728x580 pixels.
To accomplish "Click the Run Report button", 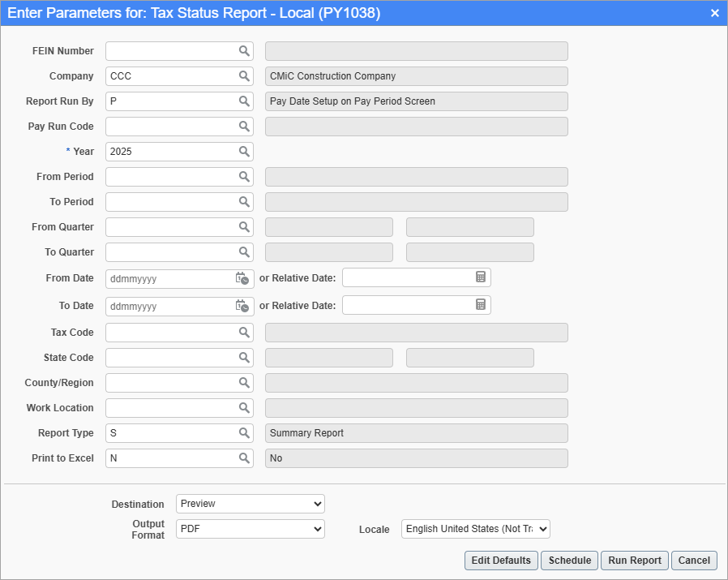I will tap(634, 560).
